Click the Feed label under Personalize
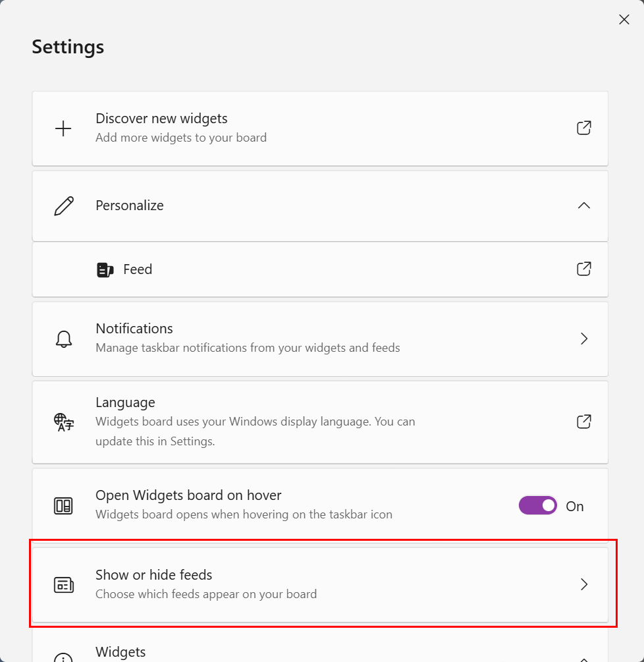644x662 pixels. (138, 269)
